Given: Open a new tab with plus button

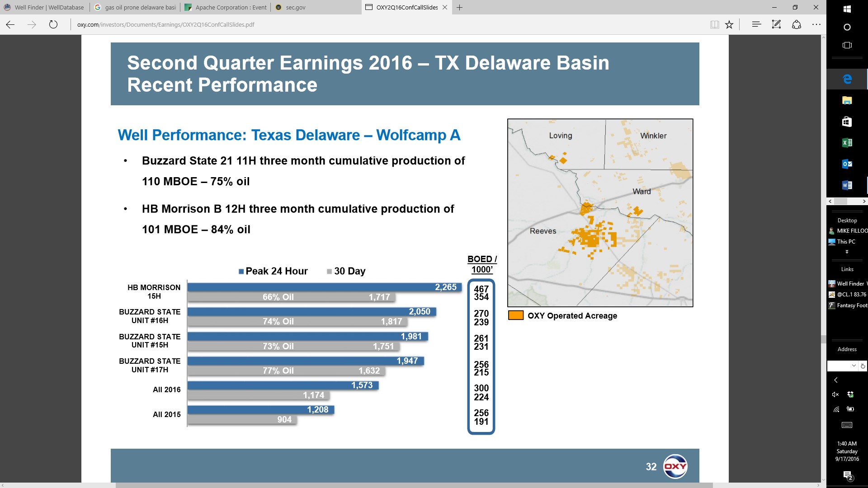Looking at the screenshot, I should [459, 7].
